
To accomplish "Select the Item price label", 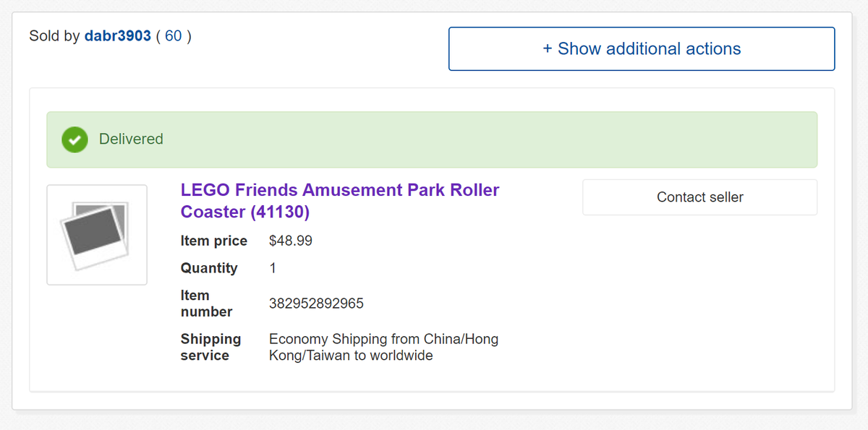I will pos(214,241).
